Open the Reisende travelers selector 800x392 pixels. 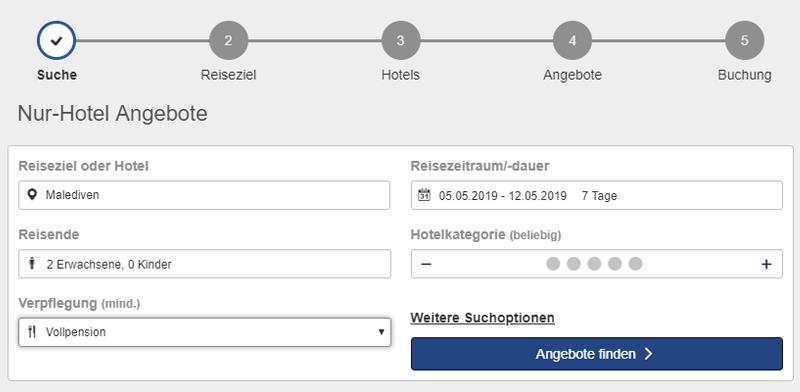click(x=205, y=264)
